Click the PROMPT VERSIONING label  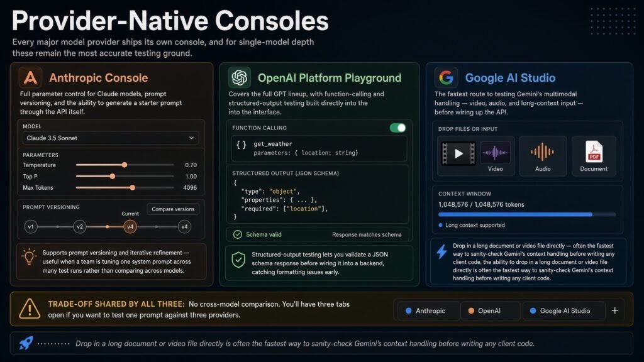coord(51,207)
